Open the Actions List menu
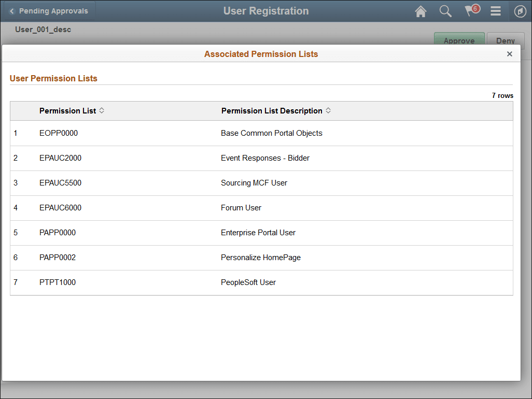The height and width of the screenshot is (399, 532). coord(495,11)
